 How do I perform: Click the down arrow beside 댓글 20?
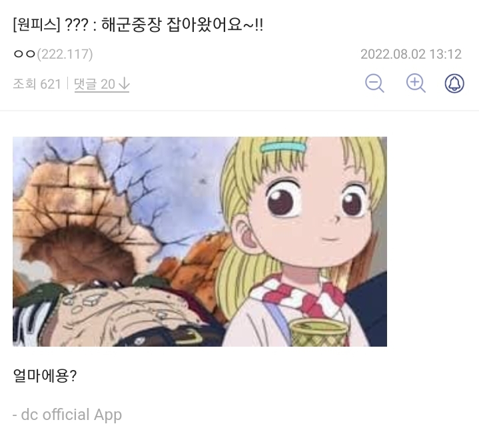pos(124,84)
